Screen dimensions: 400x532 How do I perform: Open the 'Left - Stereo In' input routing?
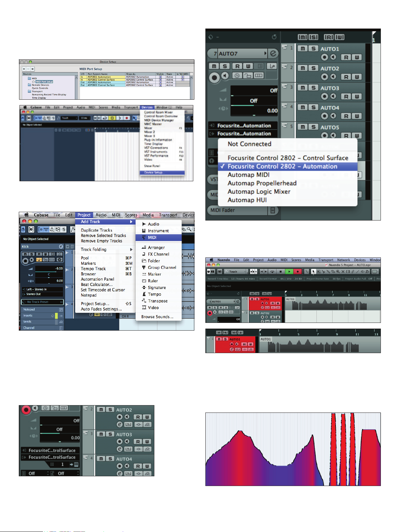42,289
